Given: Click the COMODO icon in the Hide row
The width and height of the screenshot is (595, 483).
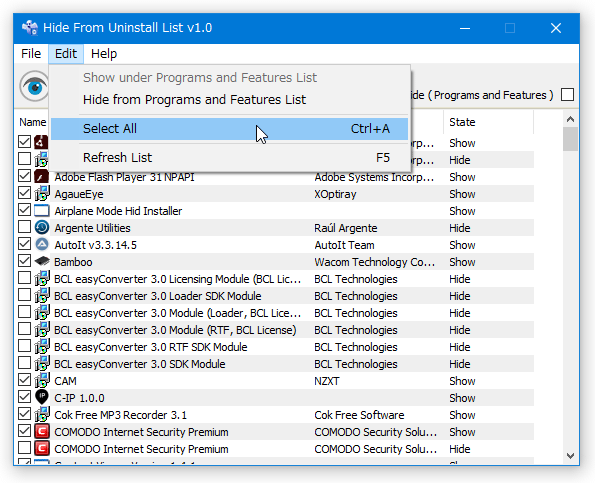Looking at the screenshot, I should pos(42,448).
